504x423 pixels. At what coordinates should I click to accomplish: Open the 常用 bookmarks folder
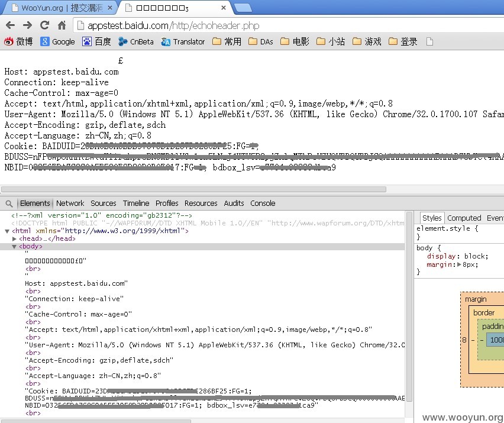(x=227, y=41)
